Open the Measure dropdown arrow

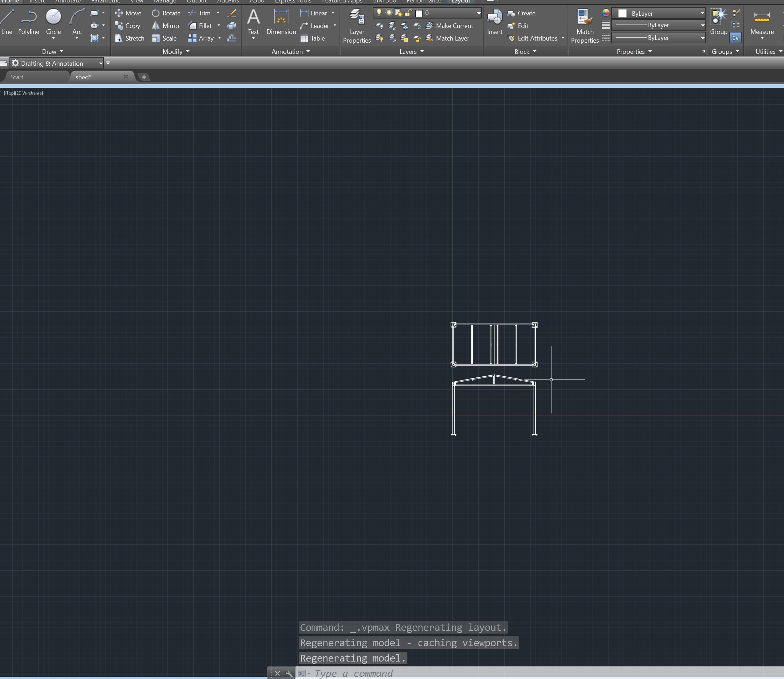coord(762,38)
